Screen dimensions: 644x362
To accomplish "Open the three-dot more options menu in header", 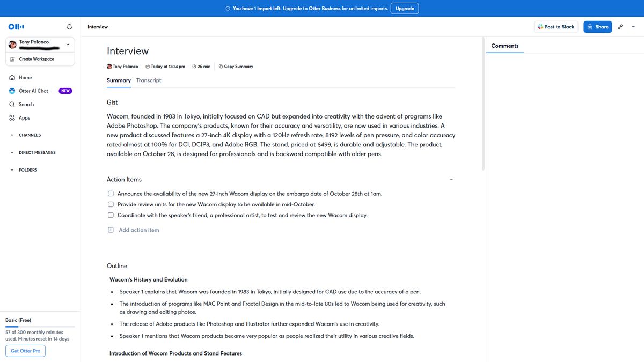I will click(x=634, y=27).
